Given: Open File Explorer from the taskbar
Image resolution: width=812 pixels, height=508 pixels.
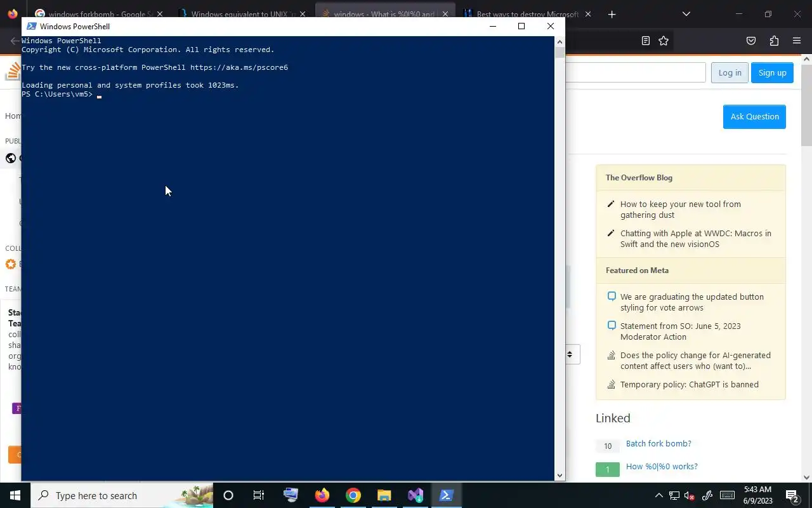Looking at the screenshot, I should click(x=384, y=495).
